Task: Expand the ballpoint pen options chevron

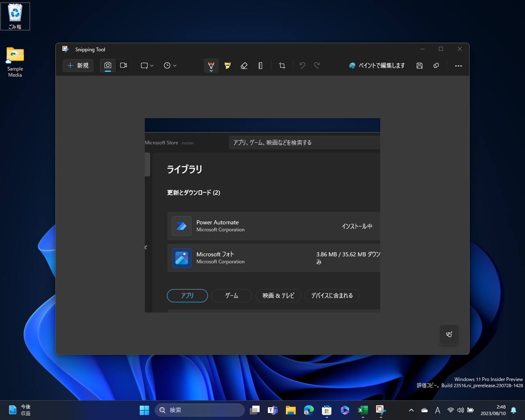Action: pyautogui.click(x=211, y=71)
